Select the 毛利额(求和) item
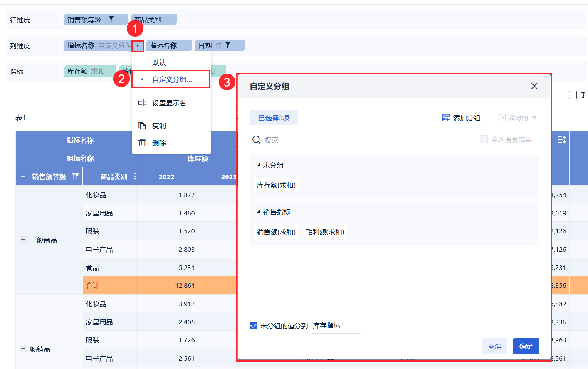This screenshot has width=588, height=369. coord(325,232)
